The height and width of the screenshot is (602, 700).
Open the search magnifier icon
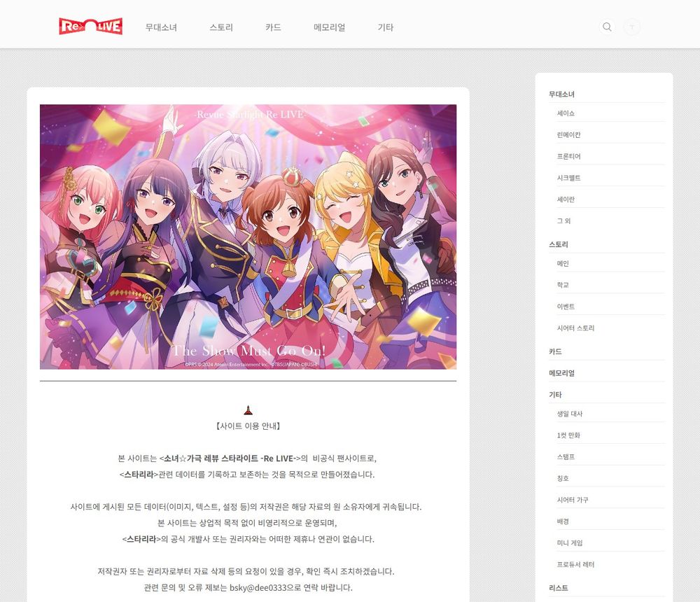pos(607,27)
